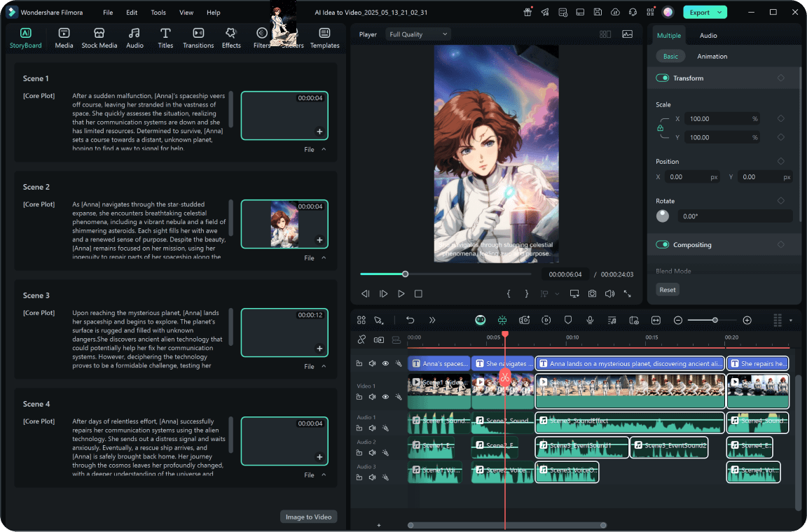Click the gift icon in title bar

click(527, 13)
